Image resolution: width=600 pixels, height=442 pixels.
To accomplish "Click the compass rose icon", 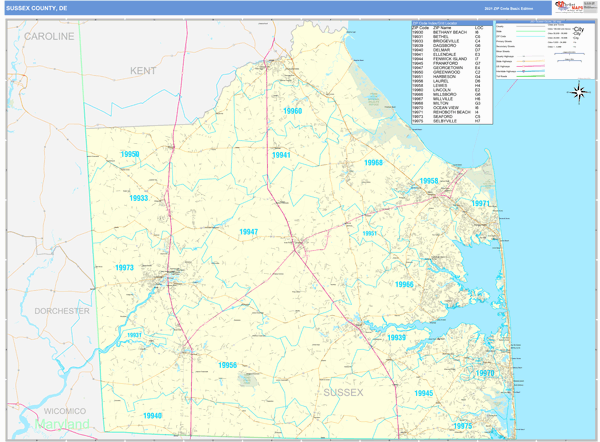I will point(579,93).
